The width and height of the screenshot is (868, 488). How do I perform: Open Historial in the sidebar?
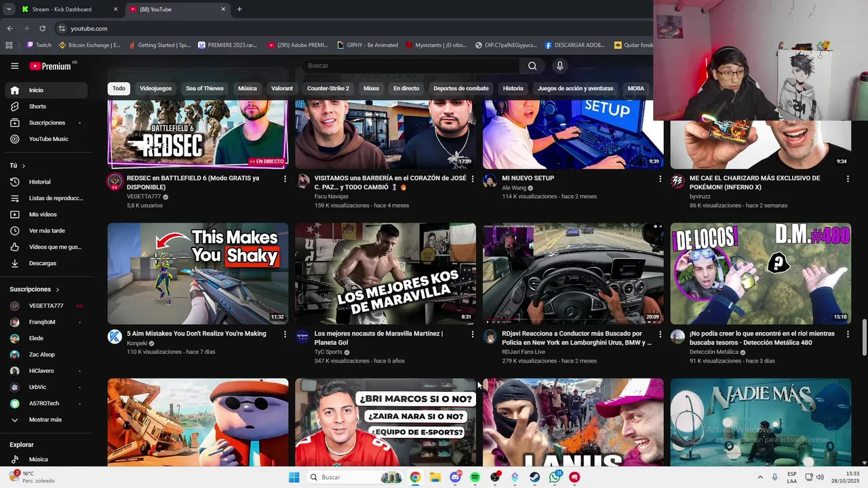(46, 182)
